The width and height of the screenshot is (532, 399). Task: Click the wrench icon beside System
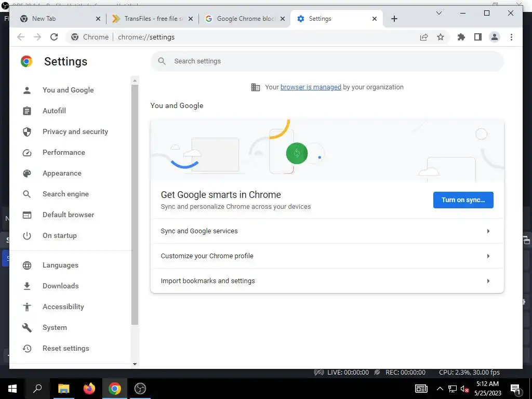(x=27, y=327)
